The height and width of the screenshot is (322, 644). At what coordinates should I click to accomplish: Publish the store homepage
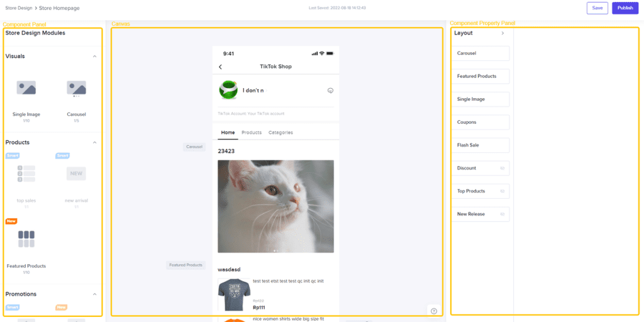(625, 8)
